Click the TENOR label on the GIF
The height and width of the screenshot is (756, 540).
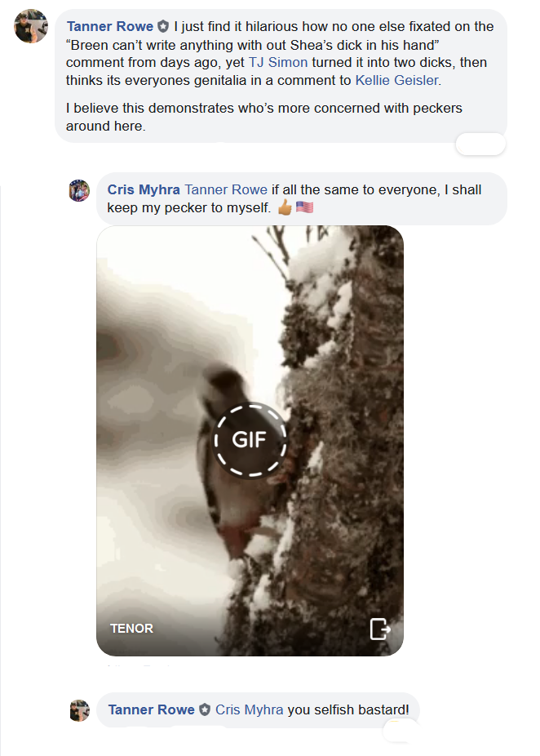pos(132,629)
